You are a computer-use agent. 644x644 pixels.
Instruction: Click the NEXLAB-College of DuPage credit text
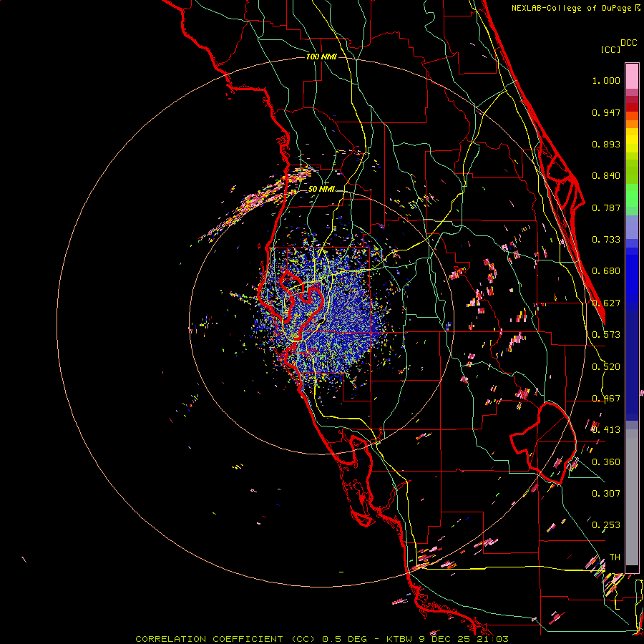click(572, 8)
